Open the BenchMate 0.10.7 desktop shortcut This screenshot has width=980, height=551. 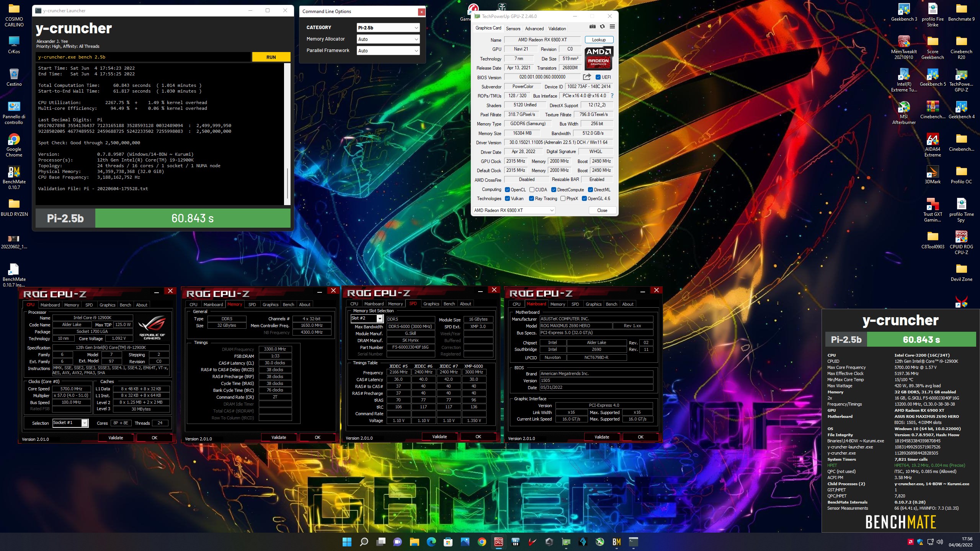pyautogui.click(x=14, y=178)
